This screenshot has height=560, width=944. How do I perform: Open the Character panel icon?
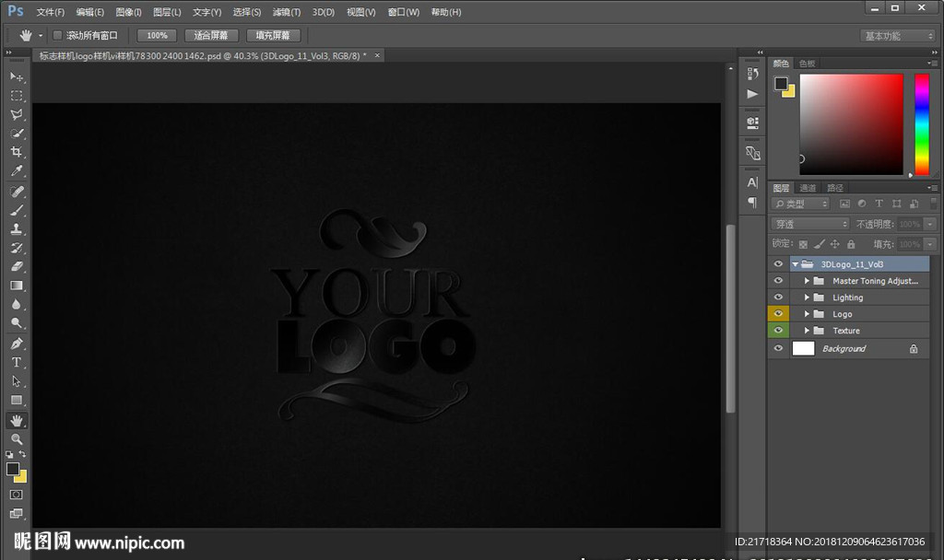(752, 182)
